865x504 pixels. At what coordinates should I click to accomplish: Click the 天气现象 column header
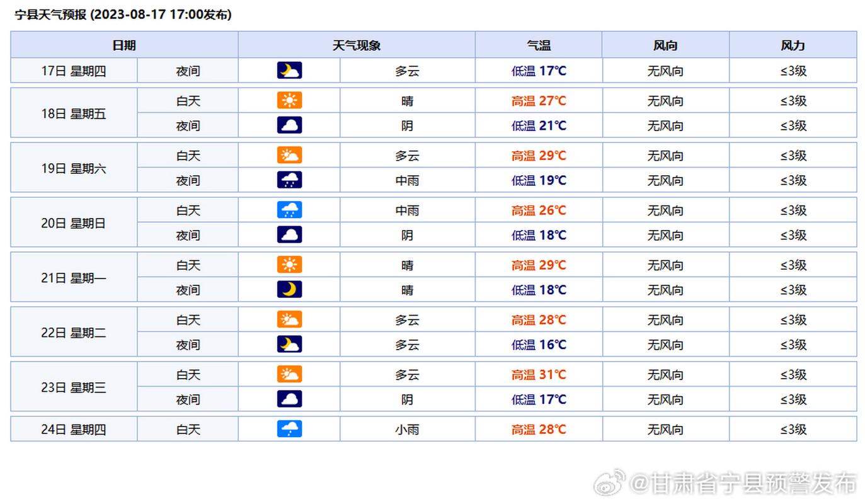coord(357,45)
